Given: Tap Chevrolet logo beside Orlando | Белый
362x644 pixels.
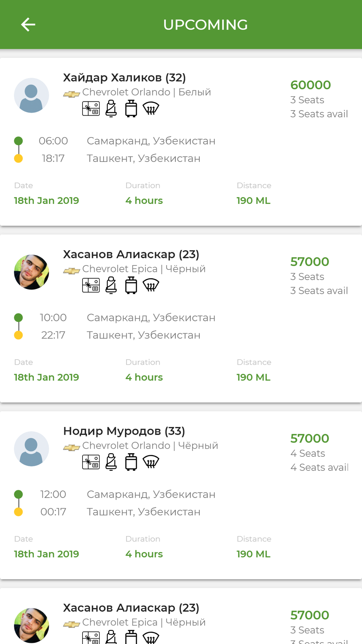Looking at the screenshot, I should 72,94.
